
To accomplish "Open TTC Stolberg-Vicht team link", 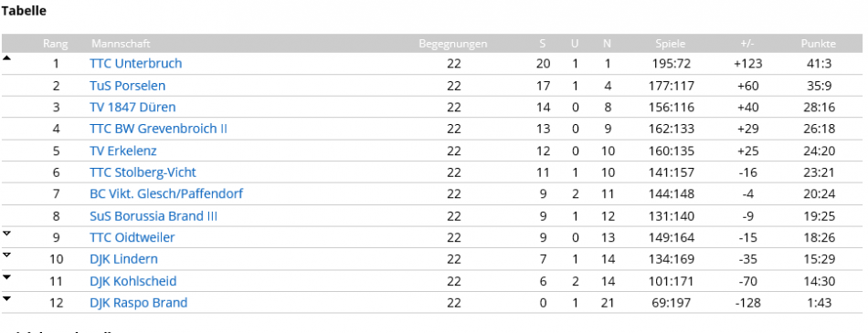I will point(143,172).
